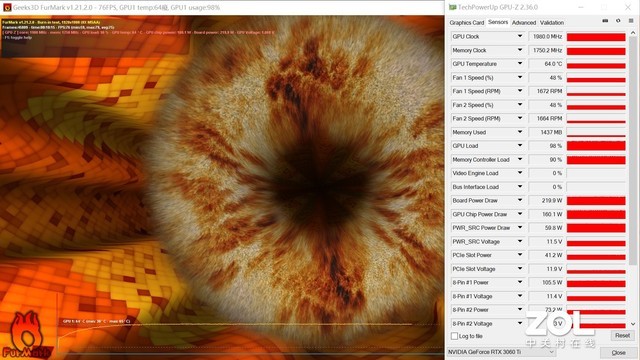The height and width of the screenshot is (360, 640).
Task: Minimize the GPU-Z window
Action: [581, 7]
